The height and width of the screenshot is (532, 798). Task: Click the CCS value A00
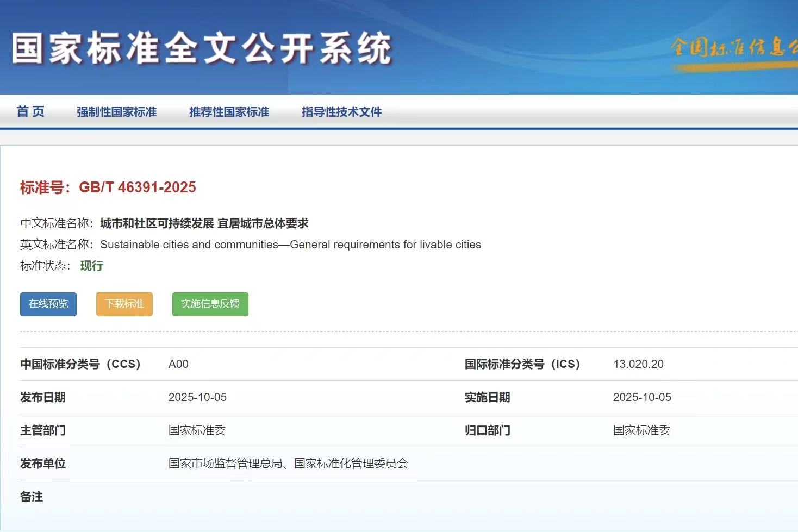pos(178,364)
